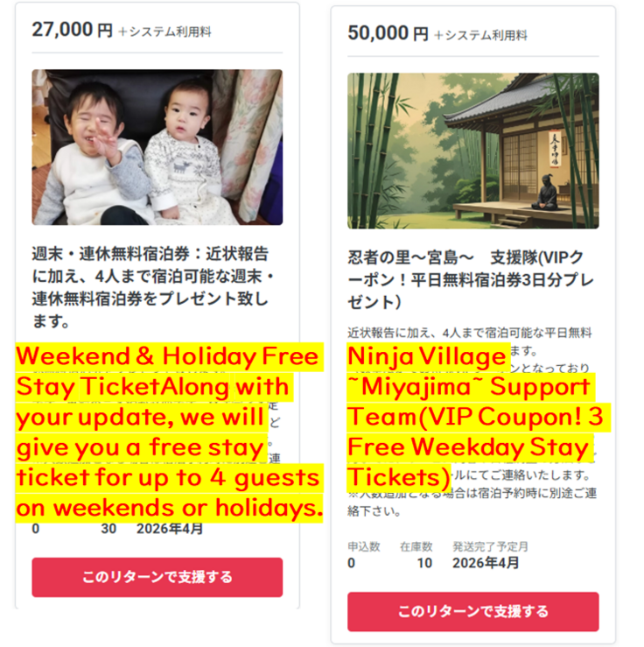Click the support button on the 27,000円 reward

pyautogui.click(x=157, y=577)
